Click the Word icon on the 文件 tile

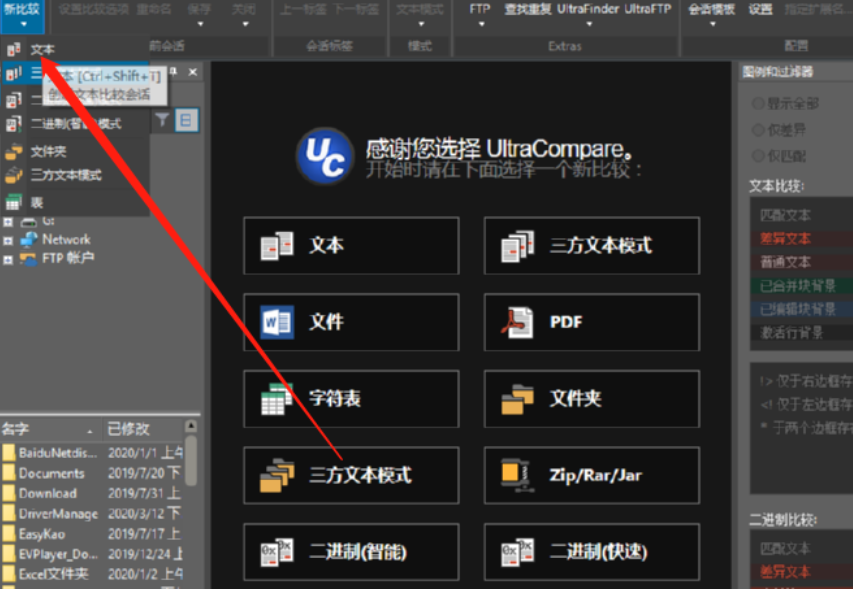277,322
